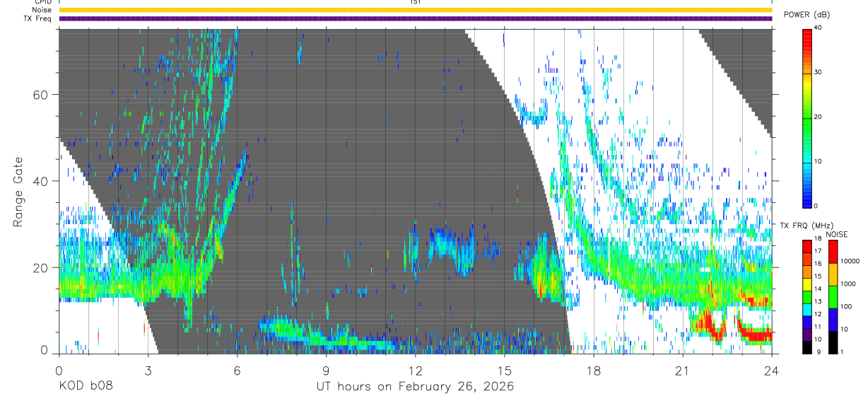Click the red top segment of NOISE scale
This screenshot has width=868, height=401.
click(833, 252)
